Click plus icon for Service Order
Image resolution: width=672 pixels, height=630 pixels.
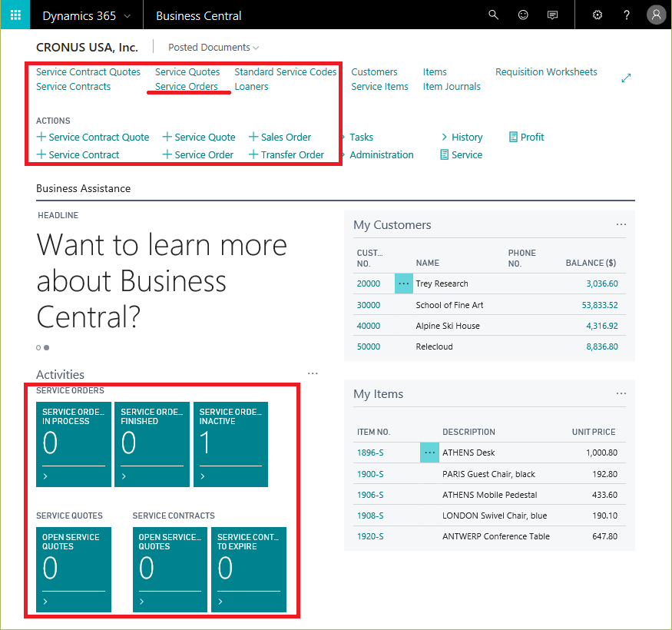167,154
